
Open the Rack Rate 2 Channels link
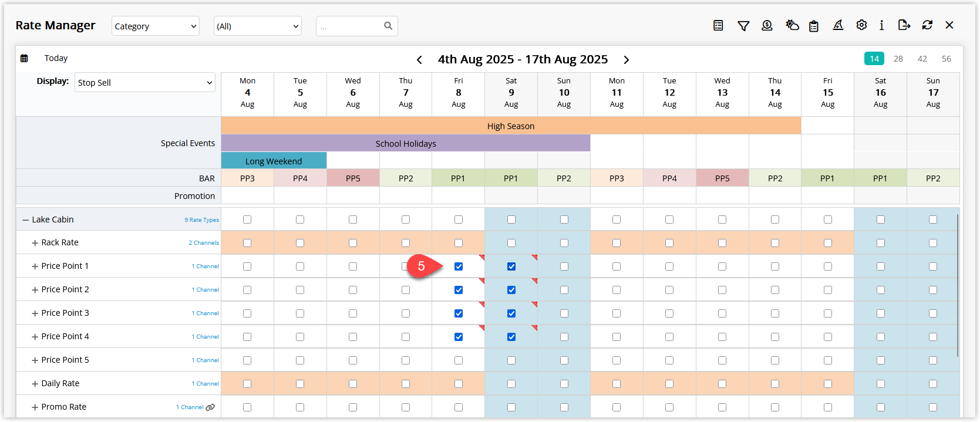point(204,243)
